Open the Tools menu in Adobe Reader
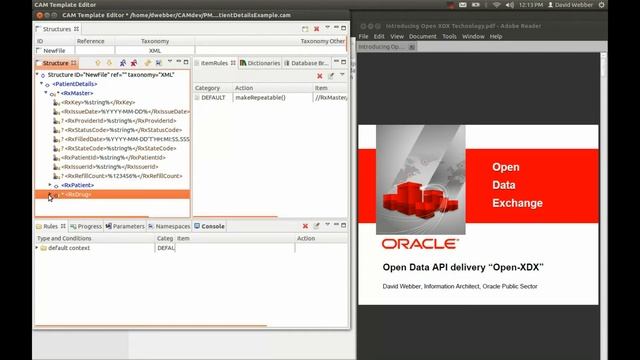 [449, 36]
